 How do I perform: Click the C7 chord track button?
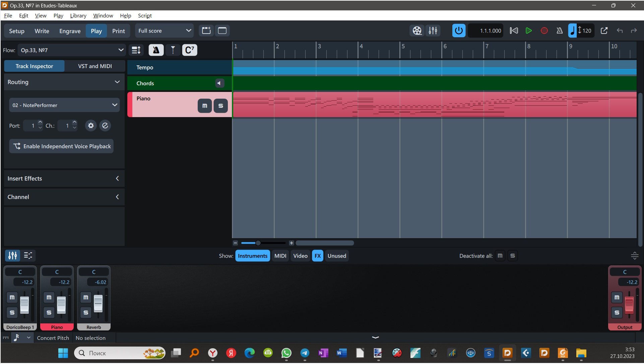[x=189, y=50]
